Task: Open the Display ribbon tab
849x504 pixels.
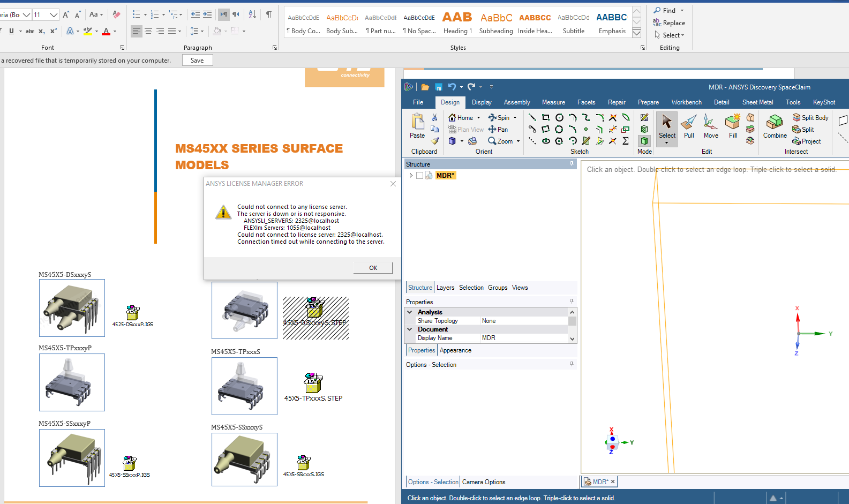Action: pyautogui.click(x=482, y=102)
